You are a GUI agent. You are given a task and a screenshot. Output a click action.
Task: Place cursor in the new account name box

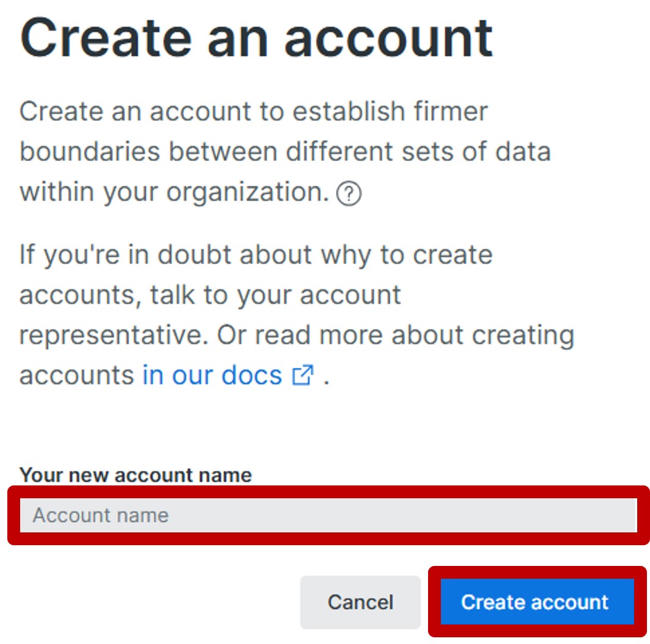click(328, 515)
